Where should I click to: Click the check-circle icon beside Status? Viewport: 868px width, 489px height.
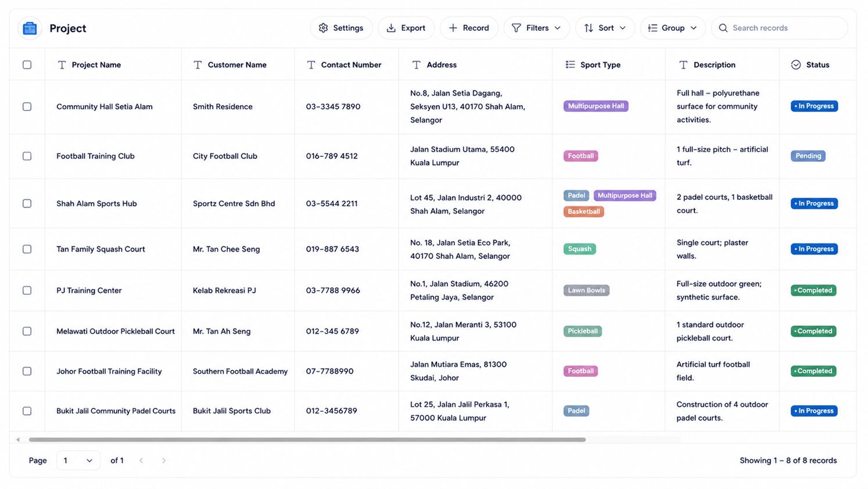coord(796,65)
